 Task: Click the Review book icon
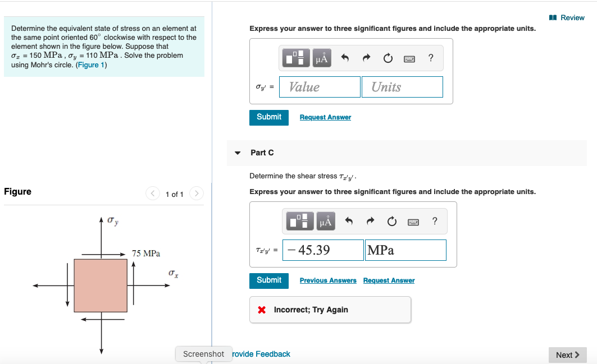coord(553,17)
